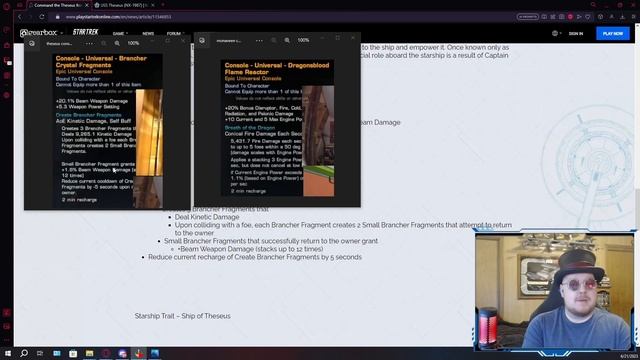Screen dimensions: 640x360
Task: Open File Explorer from taskbar
Action: (89, 353)
